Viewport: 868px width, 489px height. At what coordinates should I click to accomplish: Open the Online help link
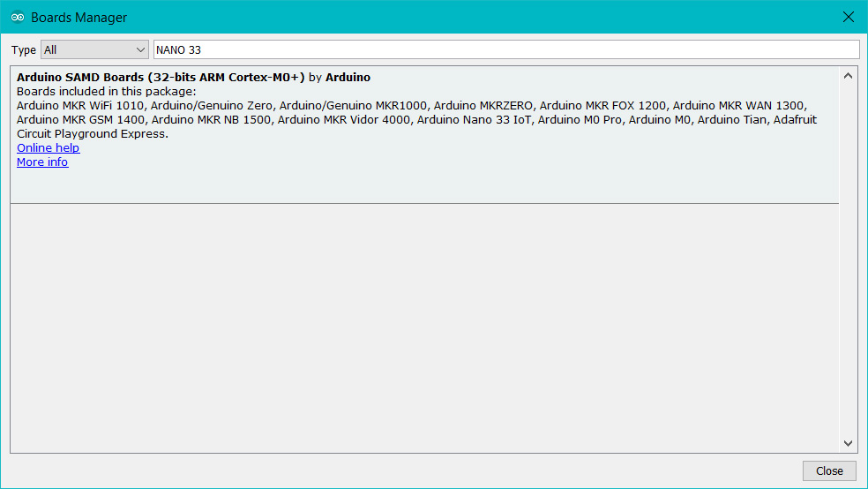tap(49, 148)
